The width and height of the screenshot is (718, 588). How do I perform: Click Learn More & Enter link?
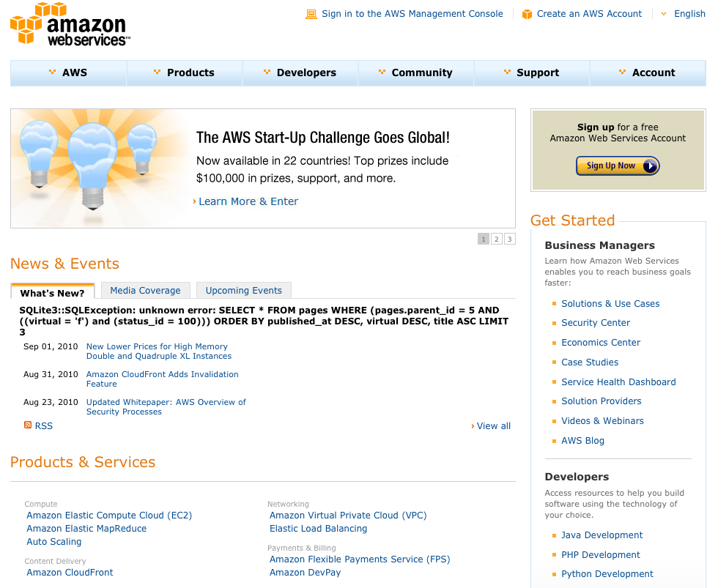click(248, 201)
